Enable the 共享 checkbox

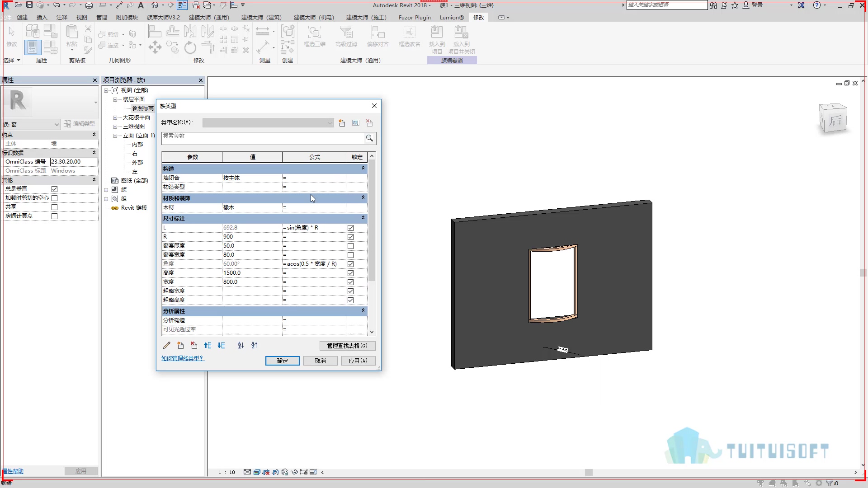(54, 207)
